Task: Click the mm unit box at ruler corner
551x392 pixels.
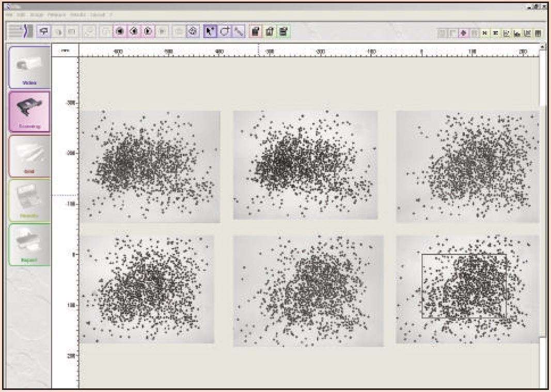Action: pos(65,50)
